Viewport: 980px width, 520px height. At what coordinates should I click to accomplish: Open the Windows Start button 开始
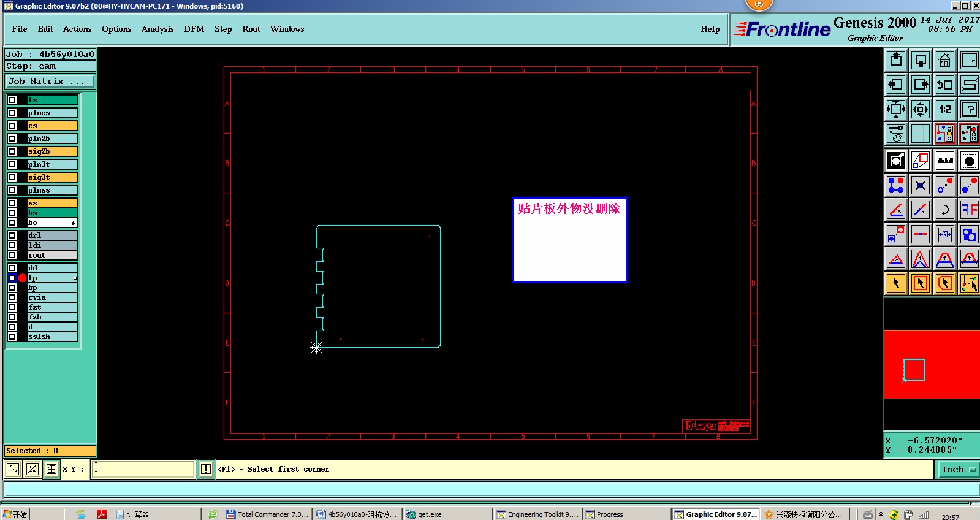[15, 514]
